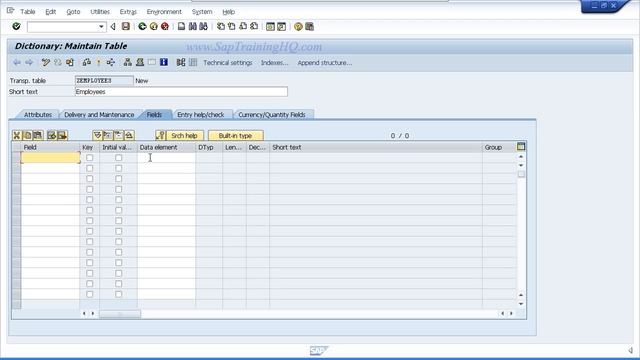Tick the Initial values checkbox in last row
640x360 pixels.
click(x=118, y=294)
